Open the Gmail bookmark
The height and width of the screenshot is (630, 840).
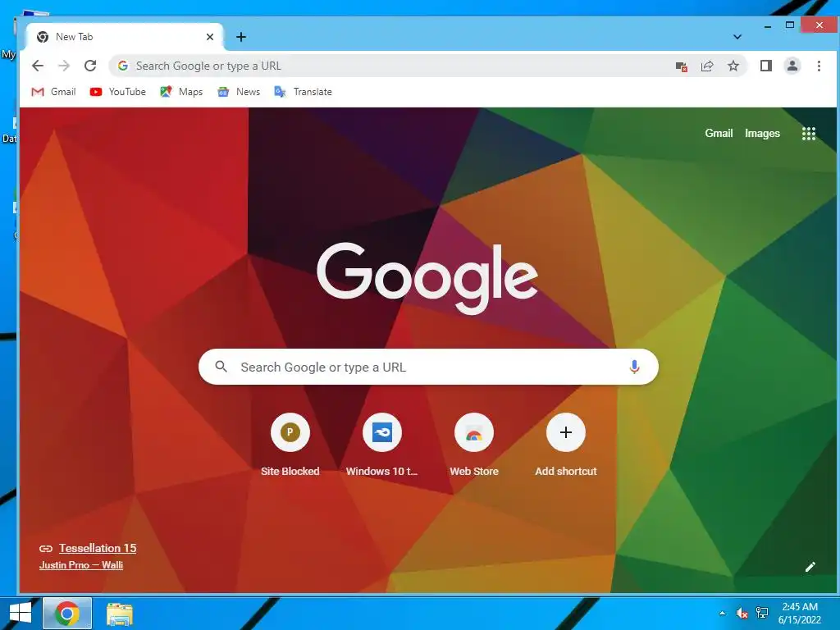tap(53, 92)
